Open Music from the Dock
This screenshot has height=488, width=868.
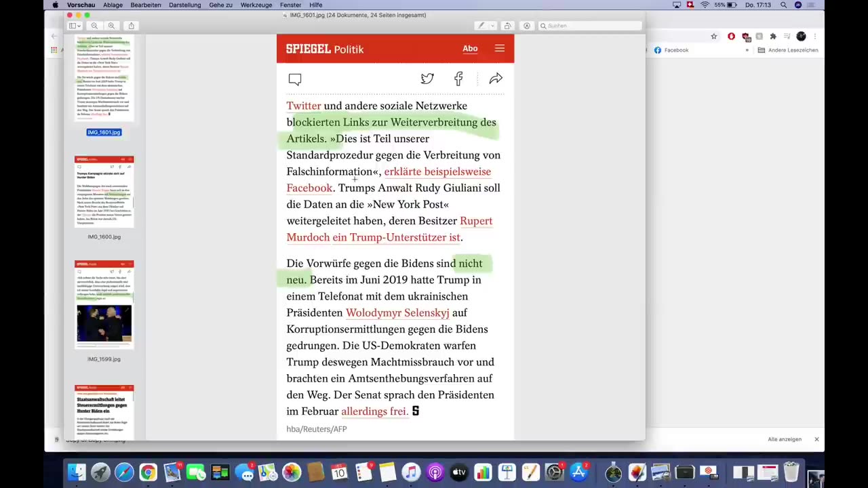[x=411, y=472]
